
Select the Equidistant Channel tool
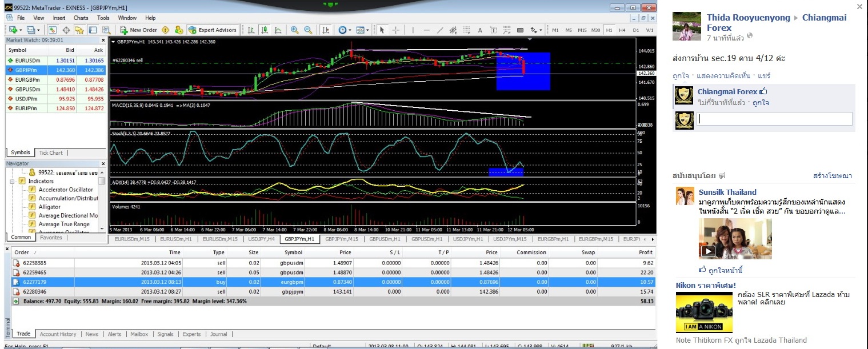(453, 30)
